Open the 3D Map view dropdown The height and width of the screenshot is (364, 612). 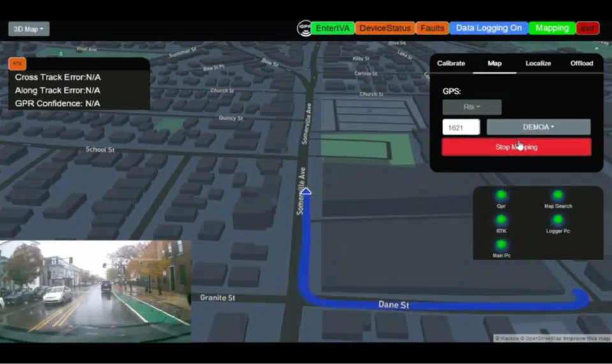click(29, 29)
